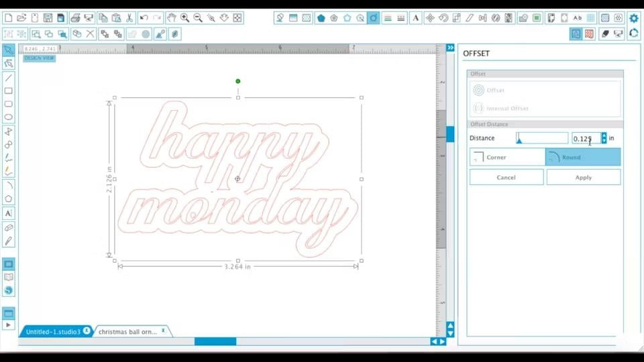Click the Distance value input field
The image size is (644, 362).
click(x=586, y=138)
